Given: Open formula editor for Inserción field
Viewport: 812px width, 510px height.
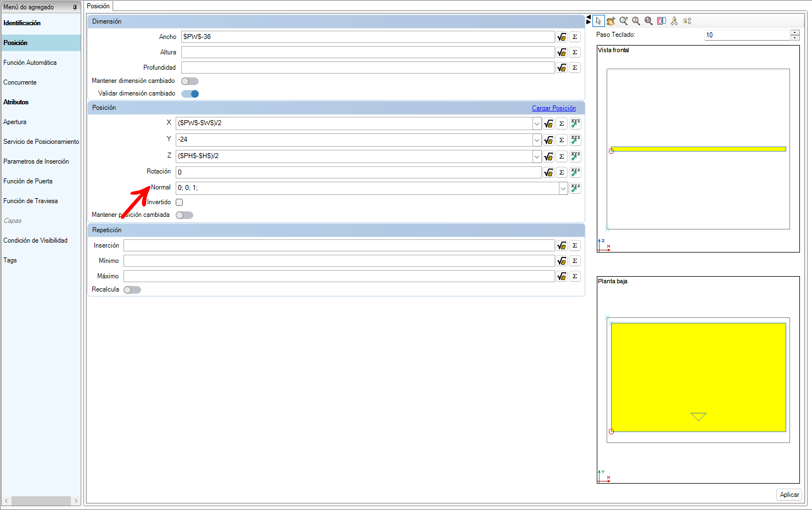Looking at the screenshot, I should (x=562, y=245).
